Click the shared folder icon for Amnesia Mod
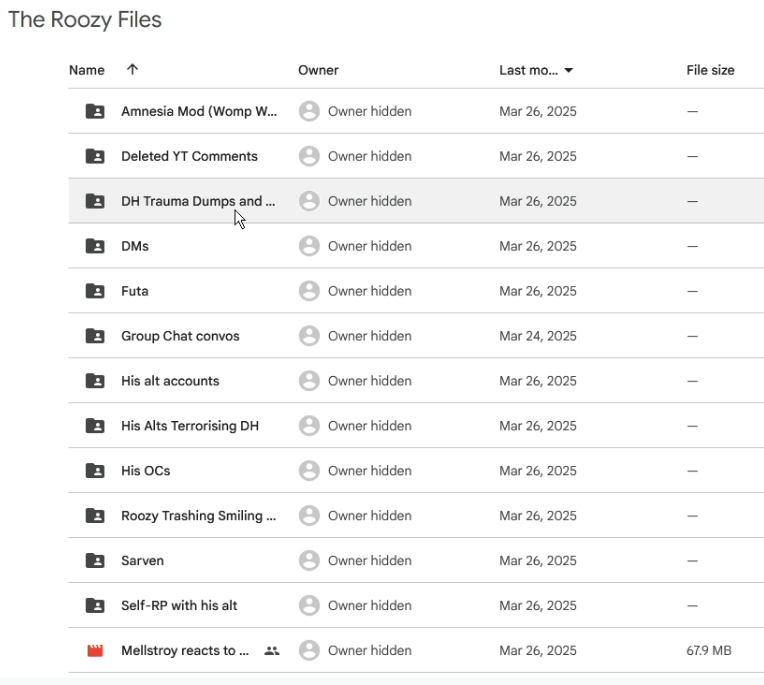The height and width of the screenshot is (685, 764). click(x=95, y=111)
